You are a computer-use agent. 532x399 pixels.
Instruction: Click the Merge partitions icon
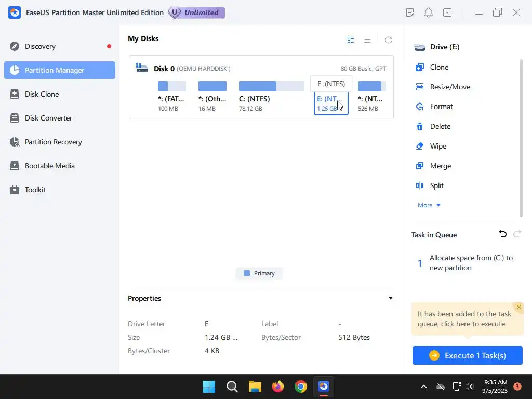tap(420, 166)
